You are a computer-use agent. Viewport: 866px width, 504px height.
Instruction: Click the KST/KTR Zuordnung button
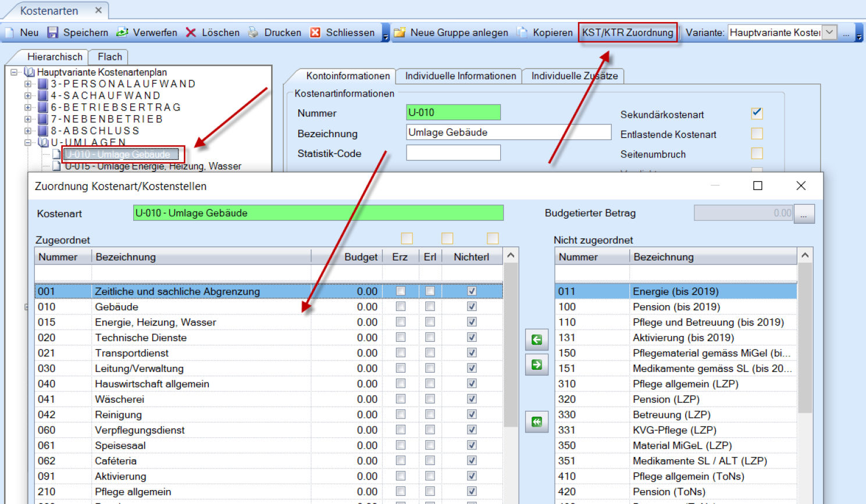(628, 33)
